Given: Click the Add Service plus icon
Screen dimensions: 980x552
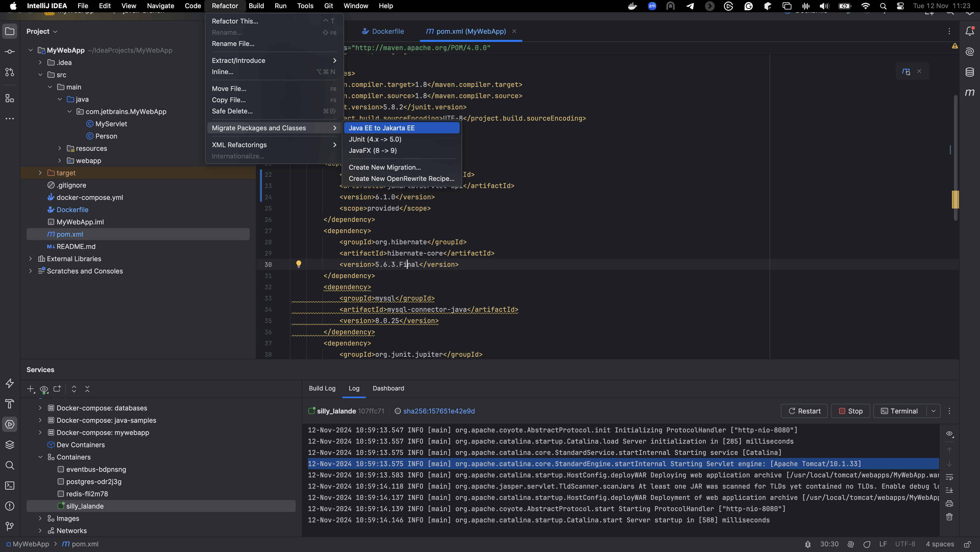Looking at the screenshot, I should pyautogui.click(x=30, y=389).
